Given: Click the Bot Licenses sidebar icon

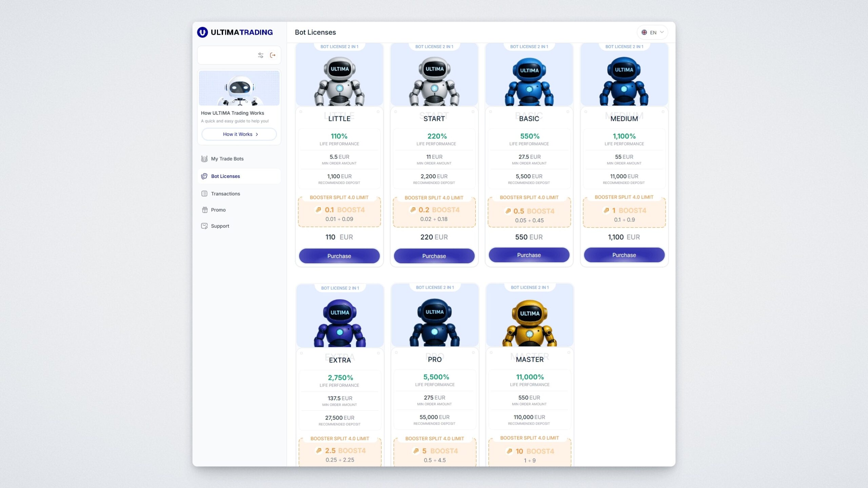Looking at the screenshot, I should pos(204,176).
